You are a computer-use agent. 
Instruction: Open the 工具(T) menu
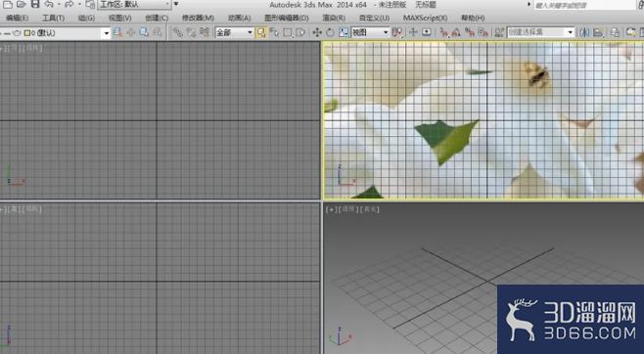tap(54, 18)
